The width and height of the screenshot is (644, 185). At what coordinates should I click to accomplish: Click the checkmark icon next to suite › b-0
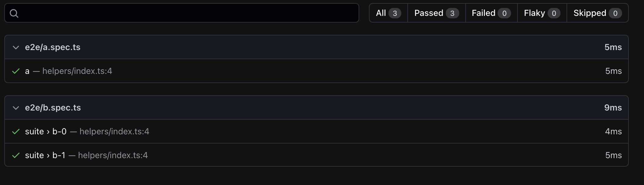(16, 131)
